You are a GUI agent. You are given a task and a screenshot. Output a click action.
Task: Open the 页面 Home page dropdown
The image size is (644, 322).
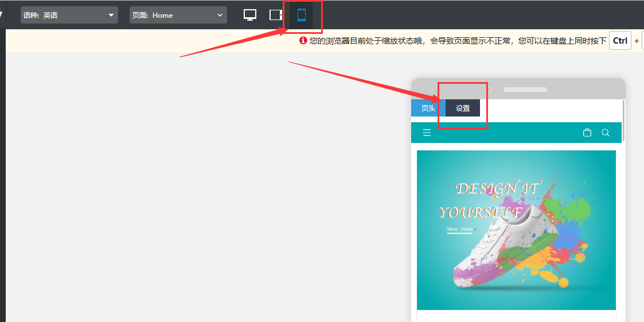(178, 15)
